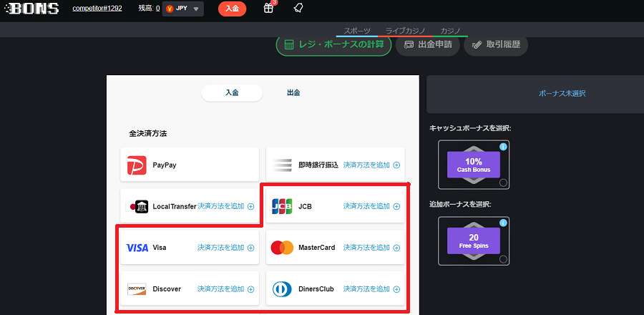Open レジ・ボーナスの計算 tab
This screenshot has width=644, height=315.
tap(334, 45)
